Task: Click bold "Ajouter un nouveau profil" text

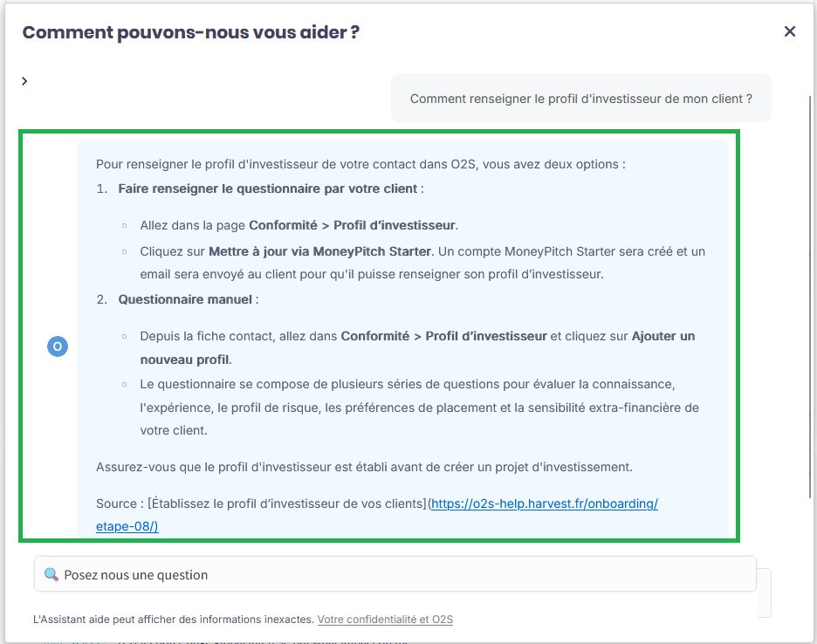Action: [663, 336]
